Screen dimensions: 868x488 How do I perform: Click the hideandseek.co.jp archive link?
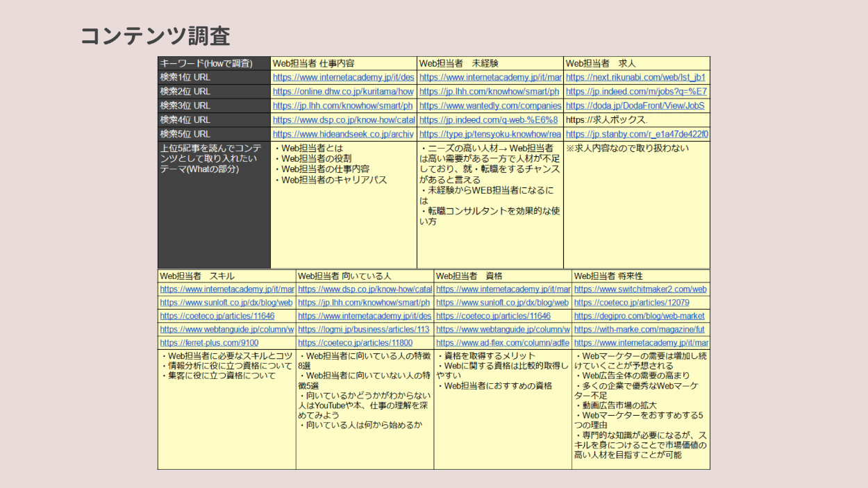pyautogui.click(x=343, y=134)
